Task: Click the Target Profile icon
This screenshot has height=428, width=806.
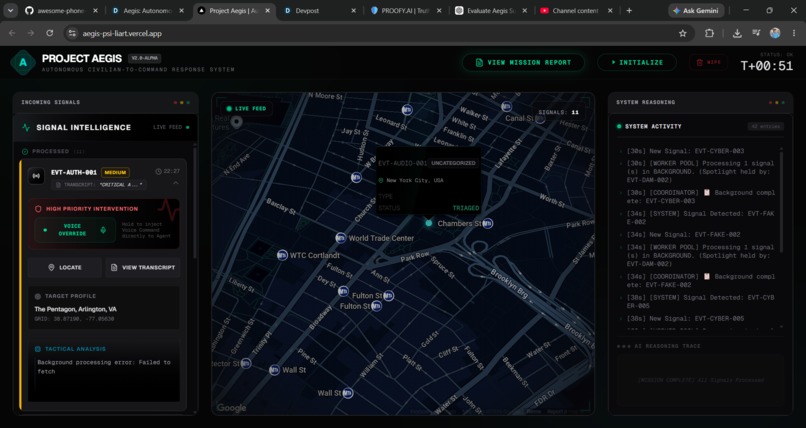Action: (38, 296)
